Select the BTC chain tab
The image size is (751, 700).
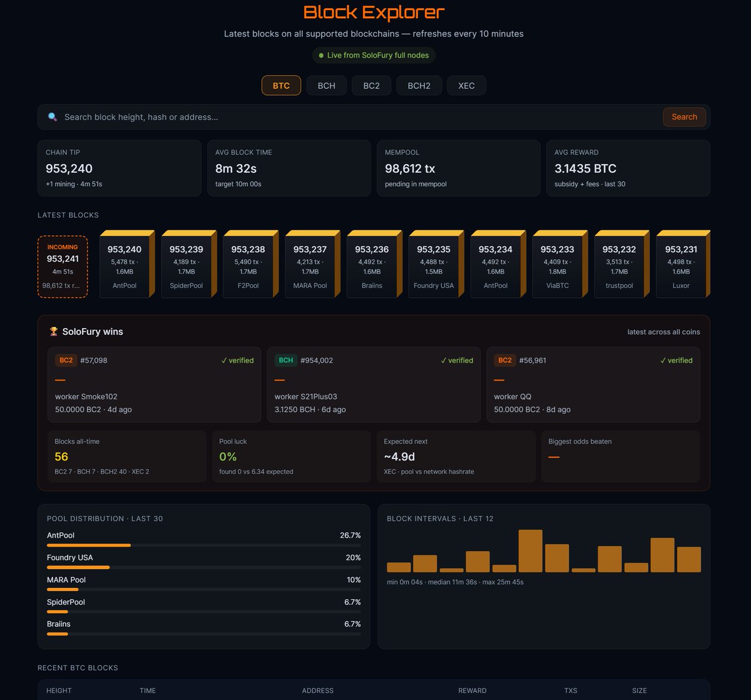point(281,85)
